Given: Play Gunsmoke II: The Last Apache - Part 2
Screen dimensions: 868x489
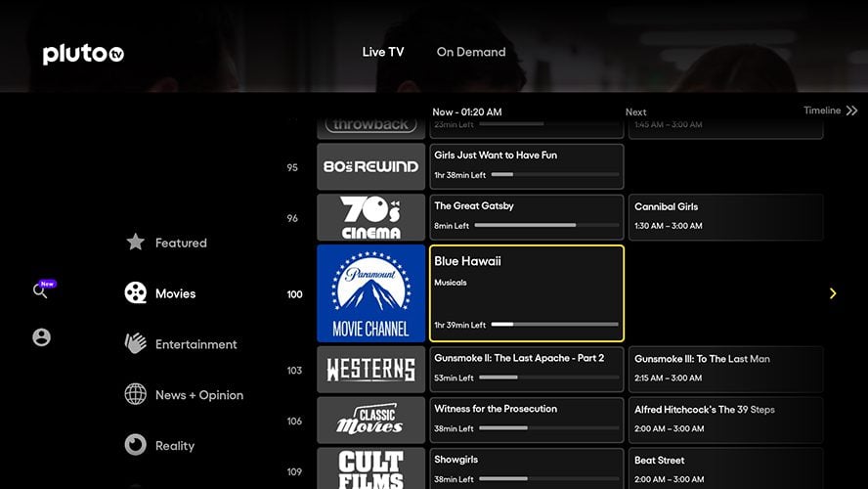Looking at the screenshot, I should (x=527, y=370).
